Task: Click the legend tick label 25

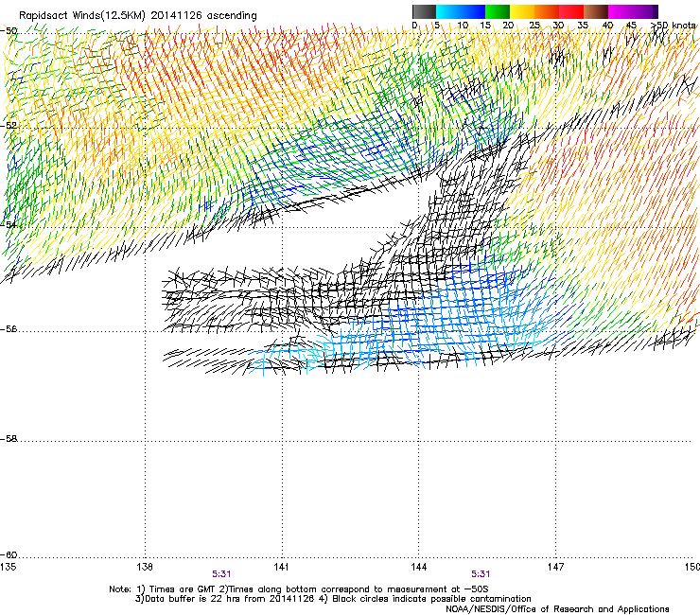Action: coord(534,25)
